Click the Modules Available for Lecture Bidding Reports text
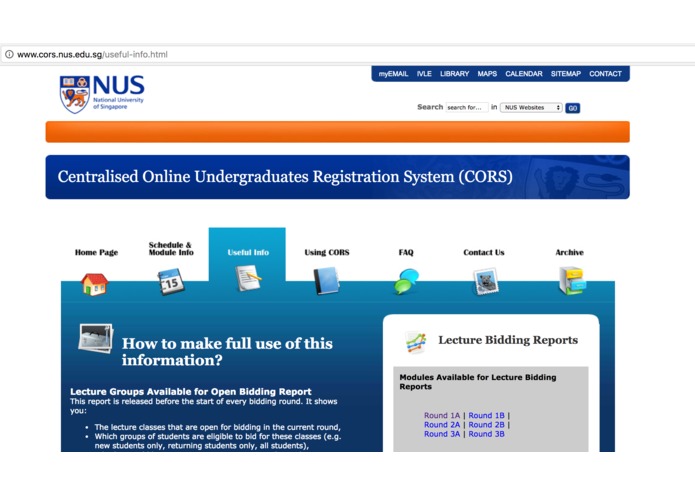 click(x=477, y=381)
